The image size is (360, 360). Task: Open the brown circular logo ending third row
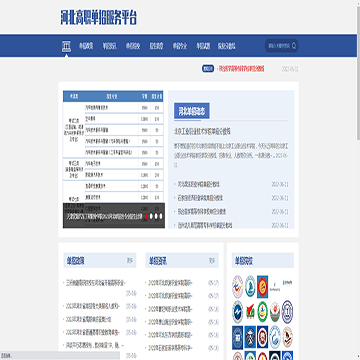coord(287,337)
